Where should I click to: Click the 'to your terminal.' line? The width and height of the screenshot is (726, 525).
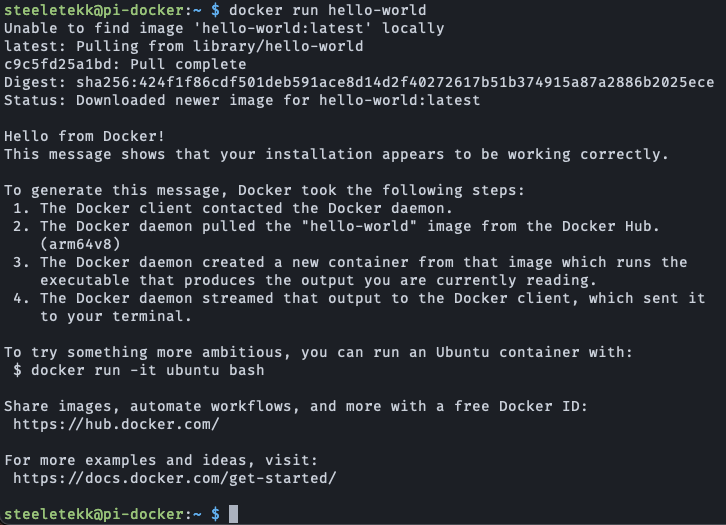click(116, 316)
